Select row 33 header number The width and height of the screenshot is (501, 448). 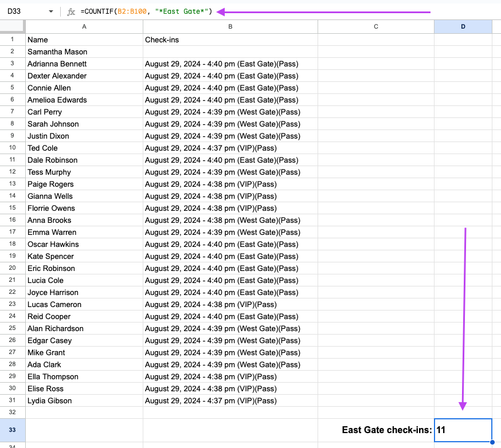coord(12,430)
